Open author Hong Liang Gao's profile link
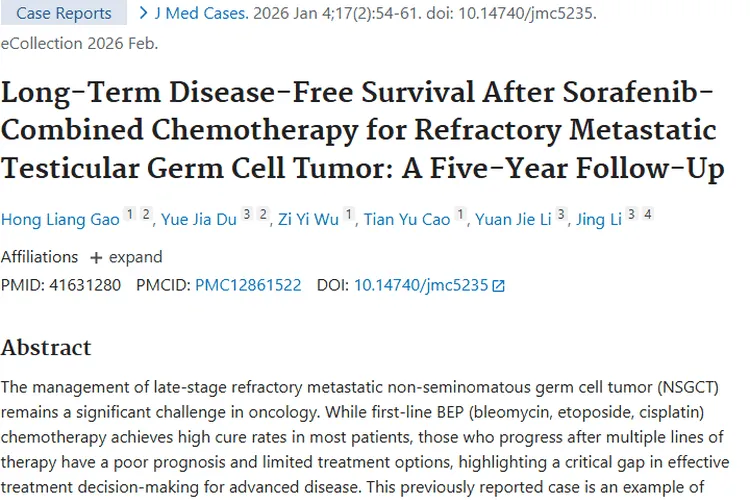 [60, 220]
